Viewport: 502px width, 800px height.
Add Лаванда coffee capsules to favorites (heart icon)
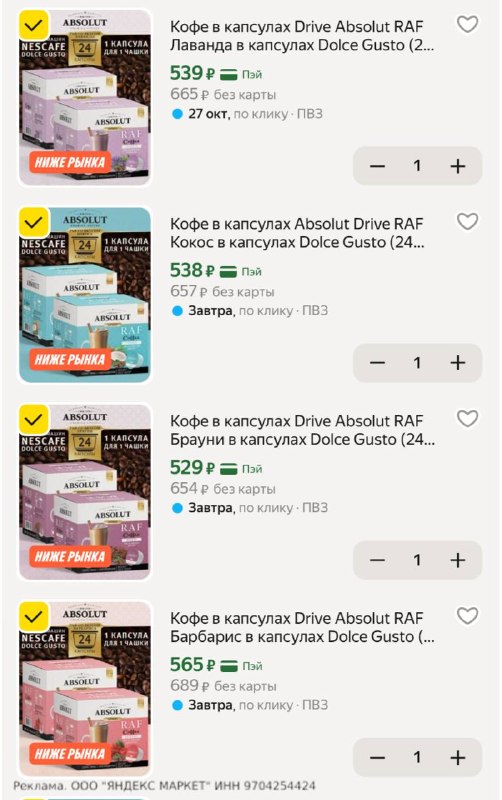point(467,24)
